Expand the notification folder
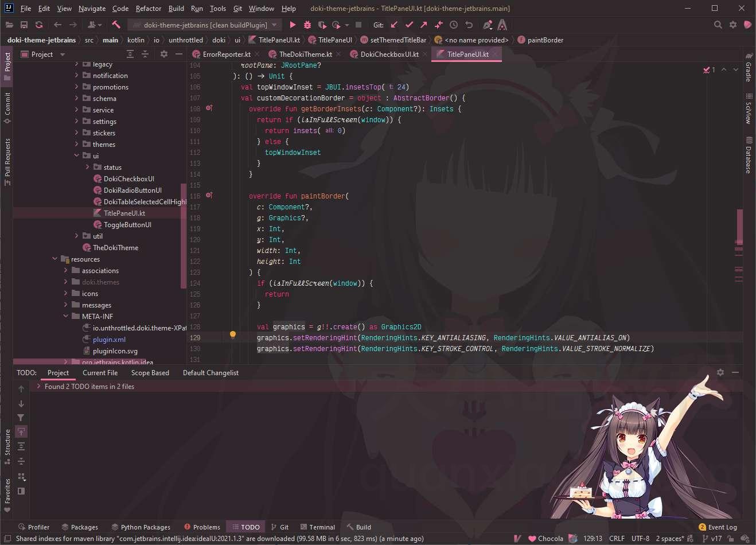 (77, 75)
